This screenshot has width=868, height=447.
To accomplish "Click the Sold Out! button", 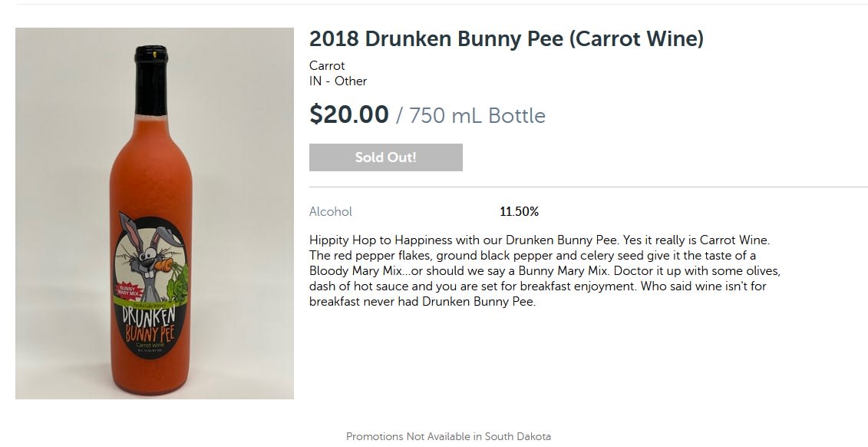I will coord(385,157).
